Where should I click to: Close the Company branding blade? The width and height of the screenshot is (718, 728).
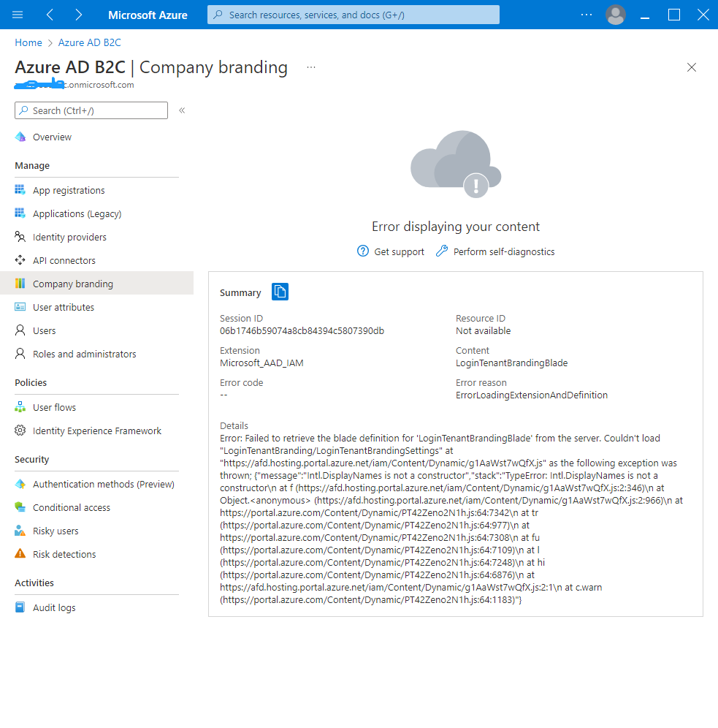[x=692, y=67]
